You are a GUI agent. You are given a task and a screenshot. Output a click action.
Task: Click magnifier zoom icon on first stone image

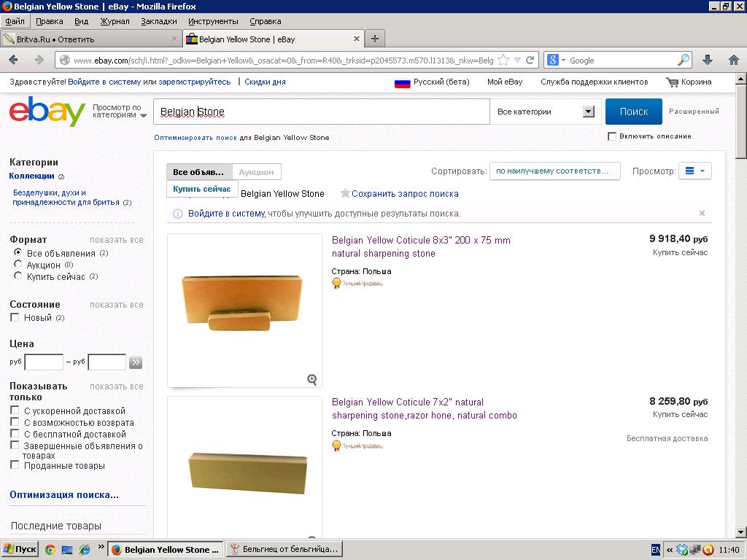[311, 379]
